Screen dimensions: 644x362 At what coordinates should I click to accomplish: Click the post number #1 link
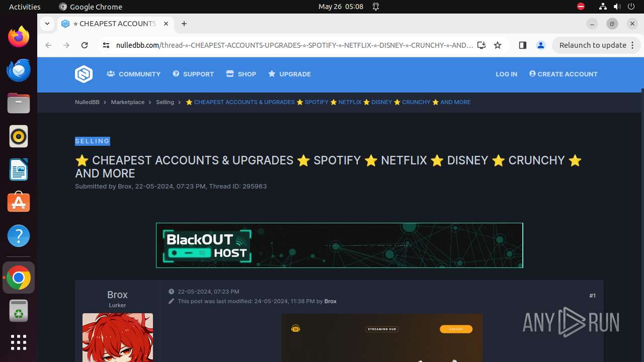click(x=592, y=296)
